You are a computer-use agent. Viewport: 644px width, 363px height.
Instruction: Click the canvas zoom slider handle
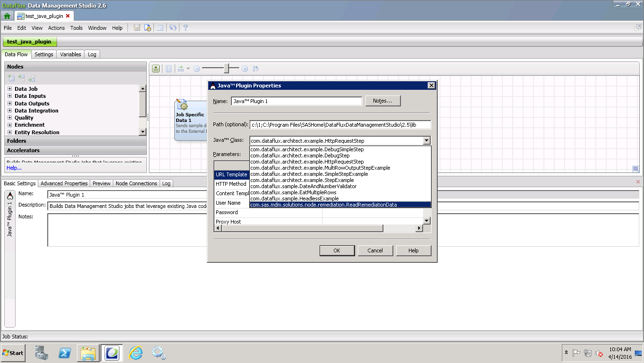(227, 69)
